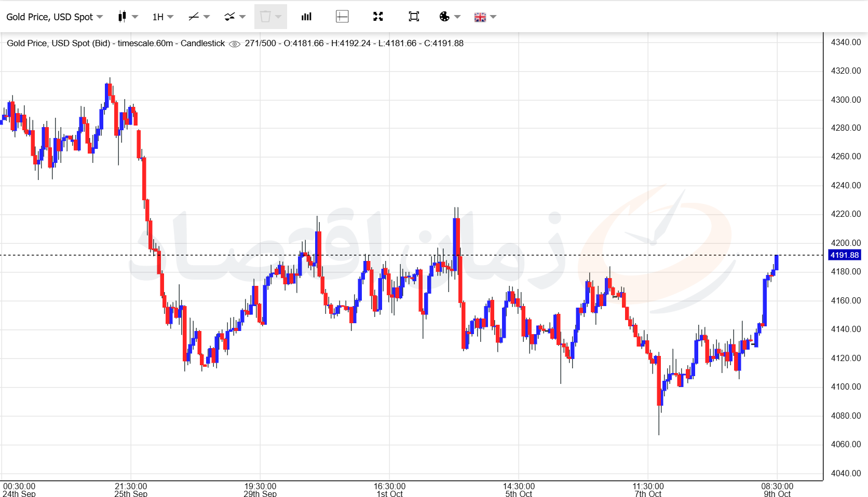Click the 4200.00 price axis label
The width and height of the screenshot is (868, 497).
[846, 243]
